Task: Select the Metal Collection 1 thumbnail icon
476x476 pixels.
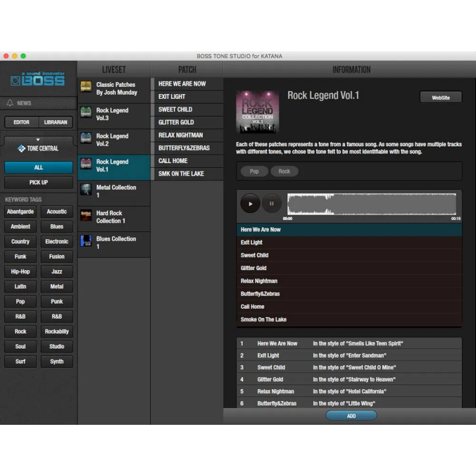Action: pos(86,189)
